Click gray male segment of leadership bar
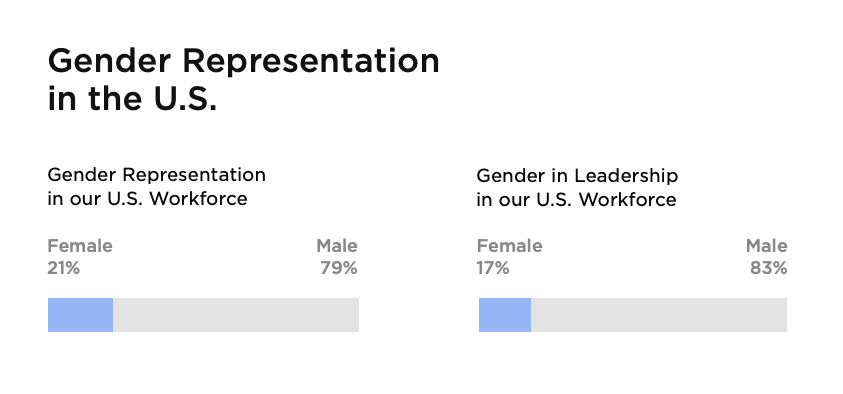 click(659, 315)
